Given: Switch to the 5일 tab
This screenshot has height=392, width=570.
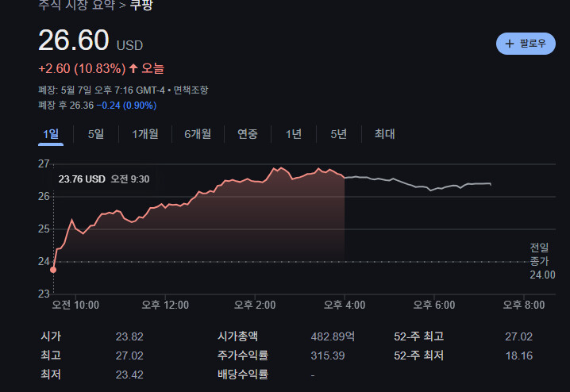Looking at the screenshot, I should 96,134.
